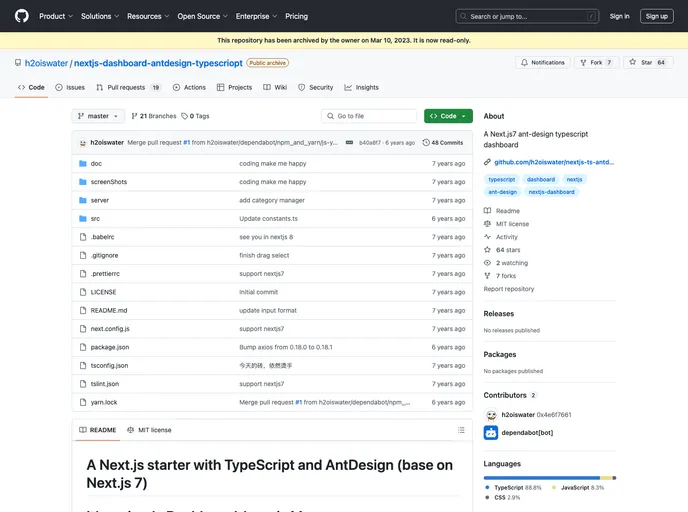Open the Pricing page
Image resolution: width=688 pixels, height=512 pixels.
click(x=296, y=16)
